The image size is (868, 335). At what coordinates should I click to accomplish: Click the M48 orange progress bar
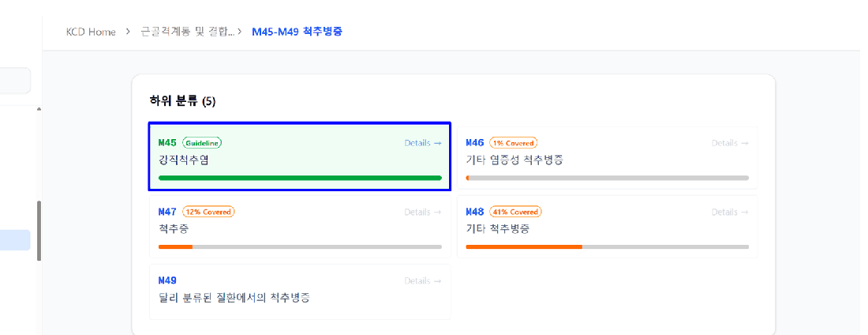click(x=608, y=247)
